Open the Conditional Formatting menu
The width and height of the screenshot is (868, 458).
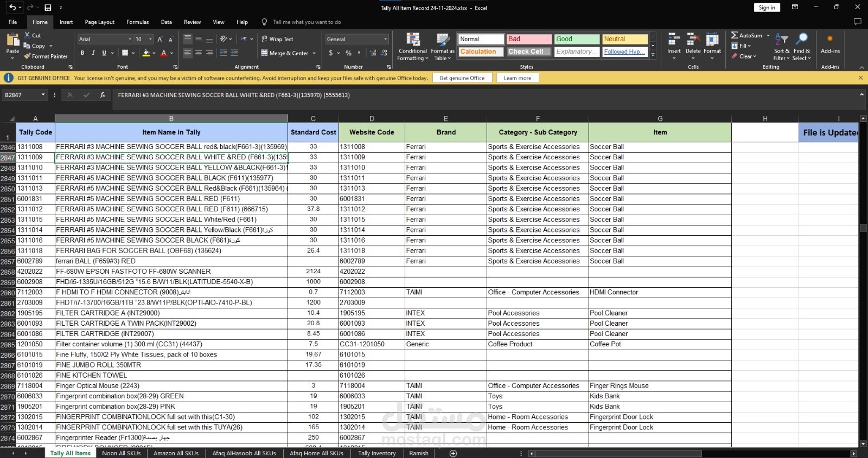point(413,47)
